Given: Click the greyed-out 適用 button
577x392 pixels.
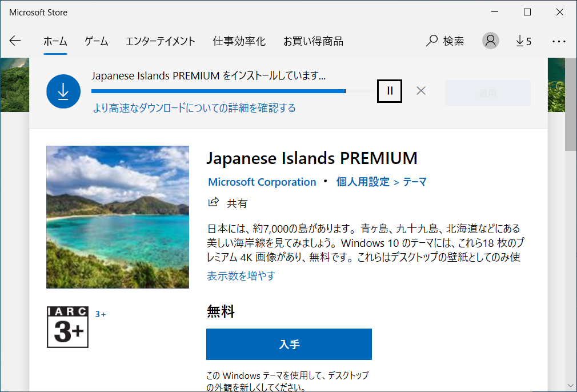Looking at the screenshot, I should (x=487, y=93).
